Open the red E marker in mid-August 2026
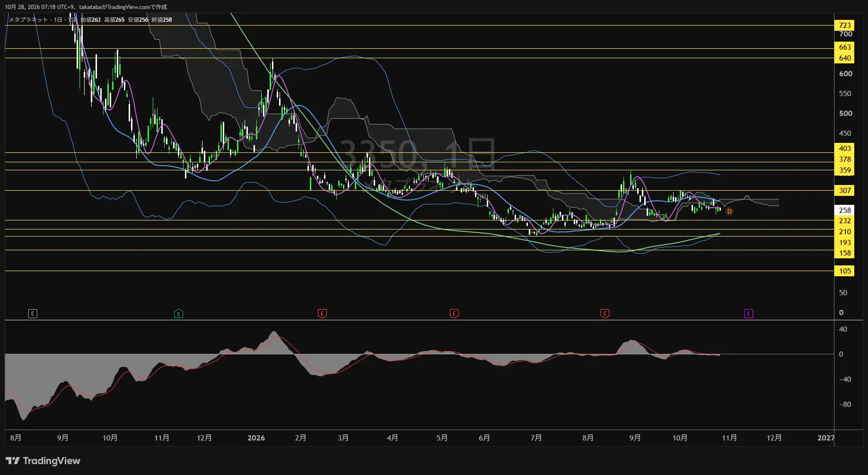This screenshot has height=475, width=868. pos(605,314)
